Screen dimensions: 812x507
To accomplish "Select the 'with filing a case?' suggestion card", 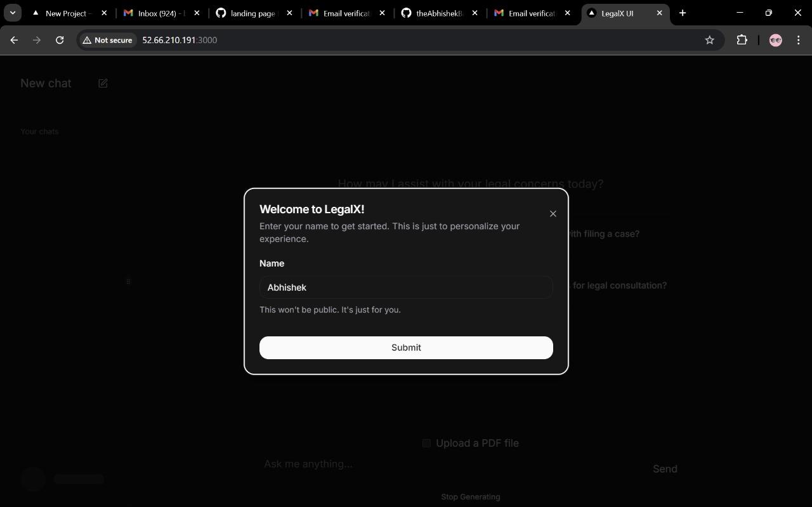I will (x=603, y=234).
